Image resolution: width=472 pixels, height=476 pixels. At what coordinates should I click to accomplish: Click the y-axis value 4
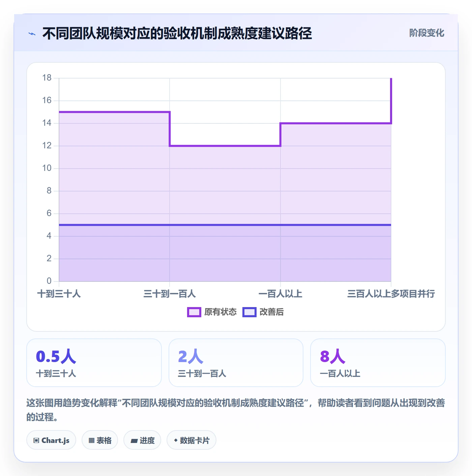pyautogui.click(x=49, y=236)
